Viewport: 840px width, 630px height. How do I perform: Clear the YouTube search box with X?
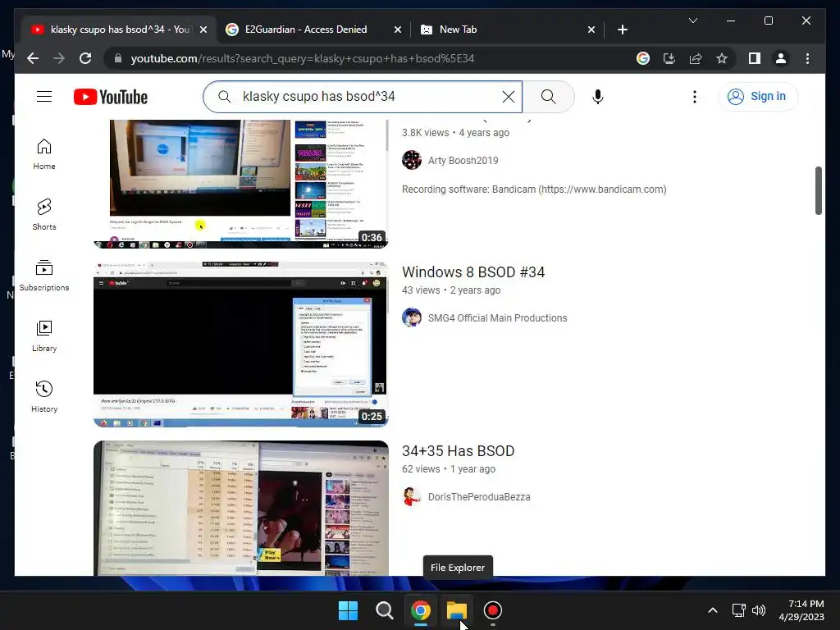508,97
